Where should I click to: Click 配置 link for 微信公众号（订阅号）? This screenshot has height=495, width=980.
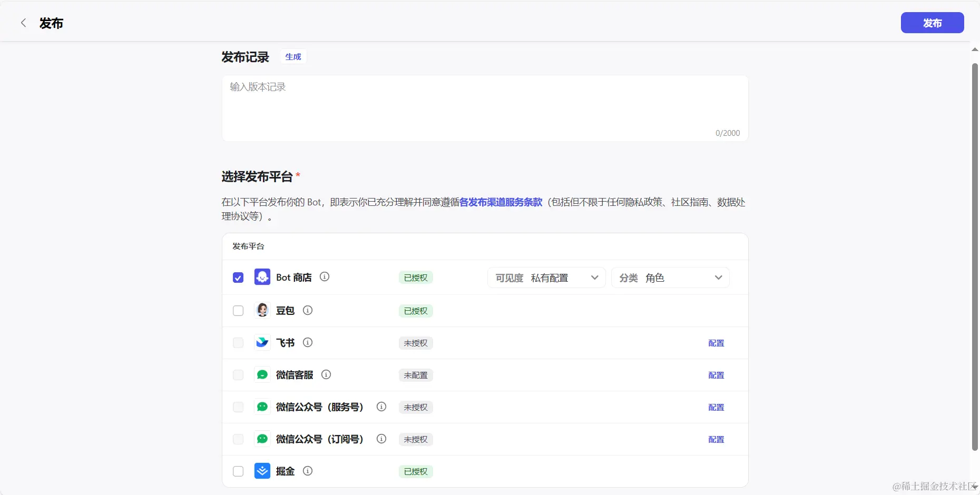pyautogui.click(x=716, y=439)
